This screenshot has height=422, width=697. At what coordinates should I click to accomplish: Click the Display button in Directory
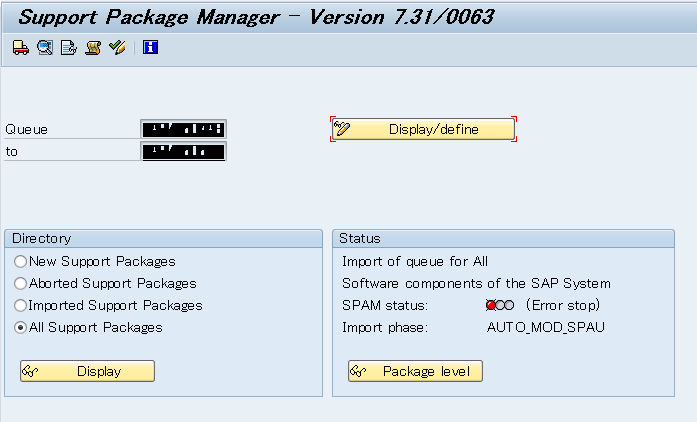click(x=88, y=371)
